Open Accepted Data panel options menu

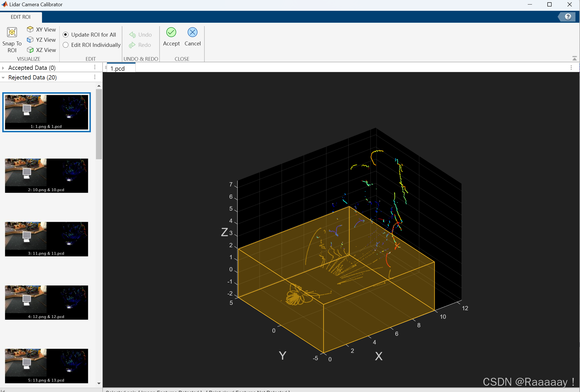point(95,67)
